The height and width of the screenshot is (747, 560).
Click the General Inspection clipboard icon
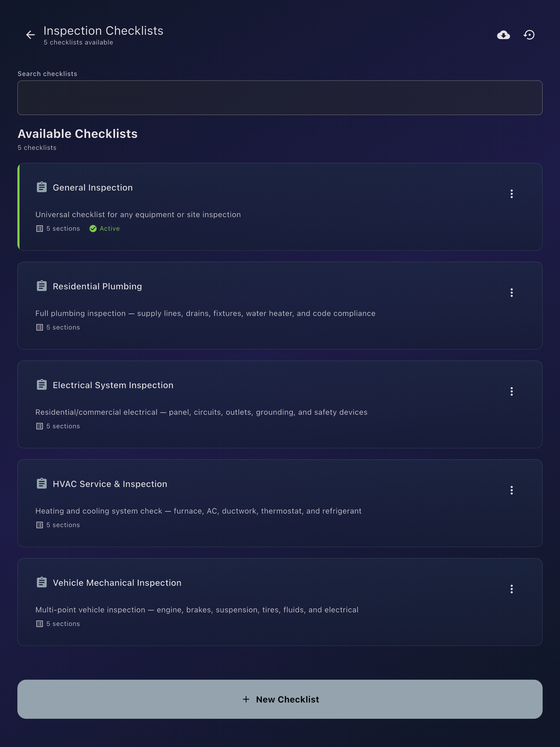[x=42, y=187]
